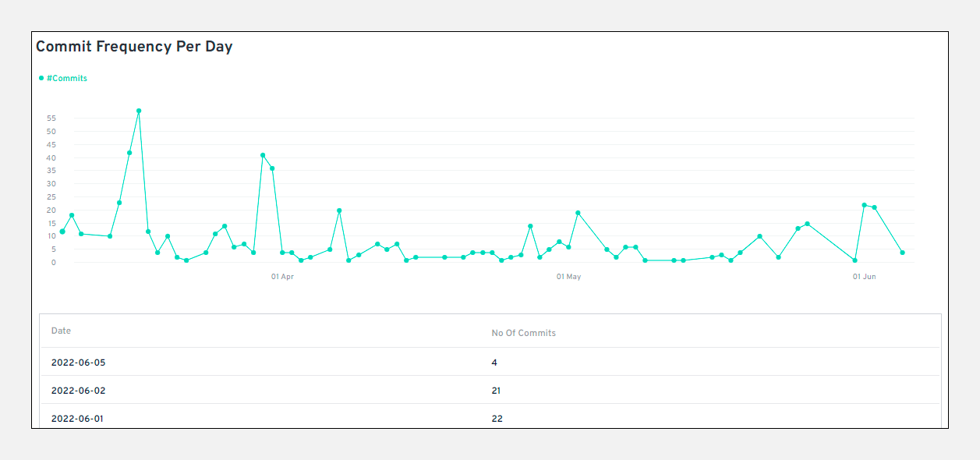The height and width of the screenshot is (460, 980).
Task: Click the 01 May axis label
Action: click(x=568, y=276)
